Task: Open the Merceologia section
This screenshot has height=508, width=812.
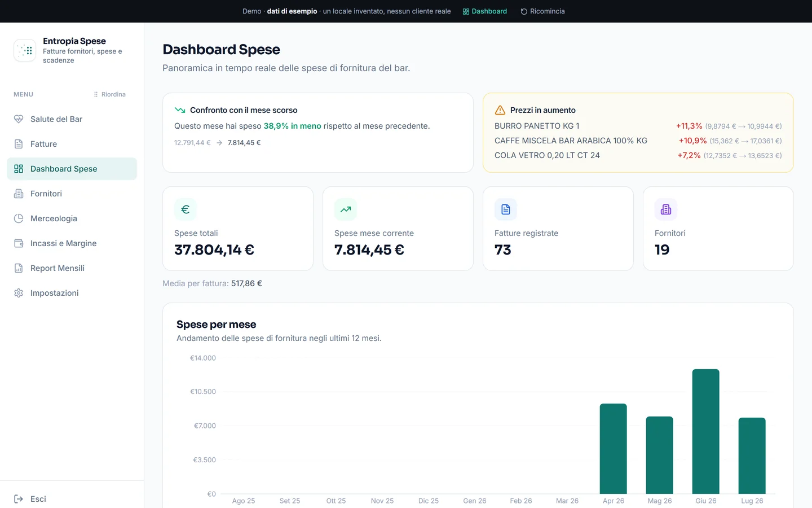Action: coord(72,218)
